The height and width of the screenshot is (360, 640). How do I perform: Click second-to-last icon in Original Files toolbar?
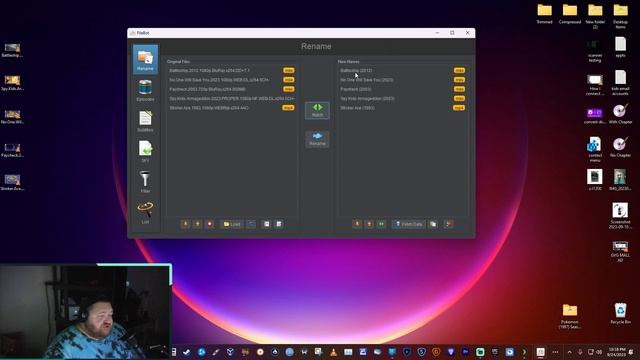click(267, 224)
